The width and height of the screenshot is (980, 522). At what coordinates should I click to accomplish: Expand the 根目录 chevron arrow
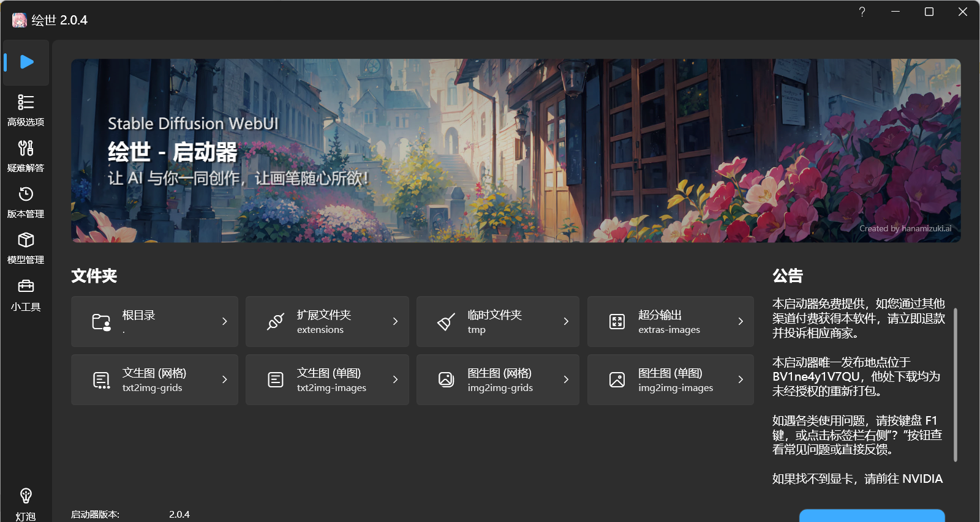tap(225, 321)
